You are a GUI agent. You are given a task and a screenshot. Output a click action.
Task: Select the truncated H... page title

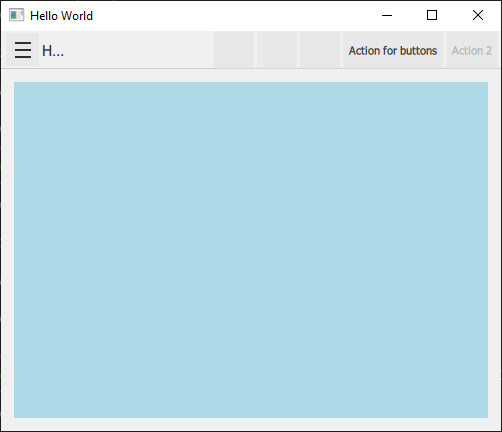[x=53, y=51]
